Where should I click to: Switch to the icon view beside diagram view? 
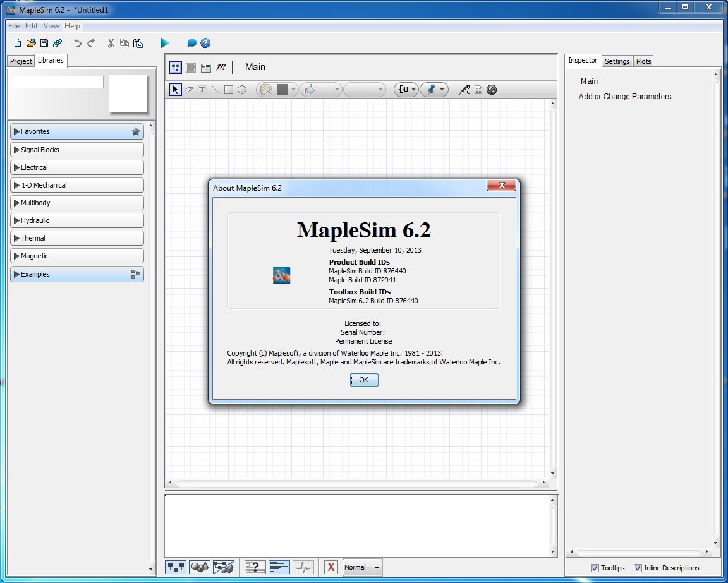[191, 68]
